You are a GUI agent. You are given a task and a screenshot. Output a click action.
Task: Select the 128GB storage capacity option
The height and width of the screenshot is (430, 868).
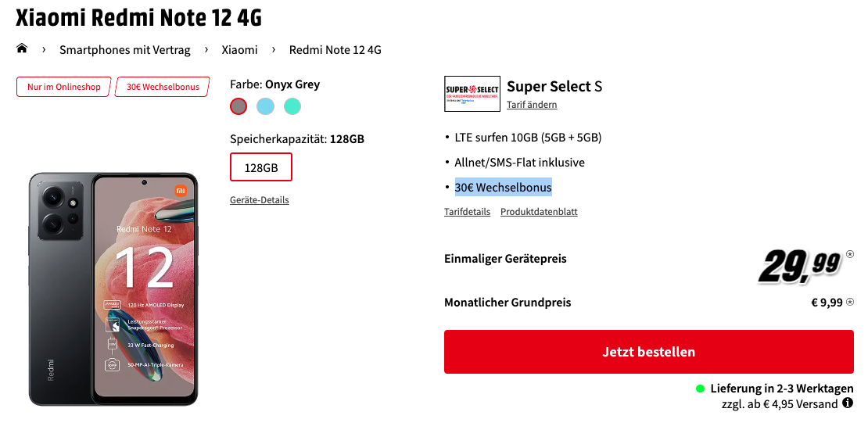pos(261,167)
